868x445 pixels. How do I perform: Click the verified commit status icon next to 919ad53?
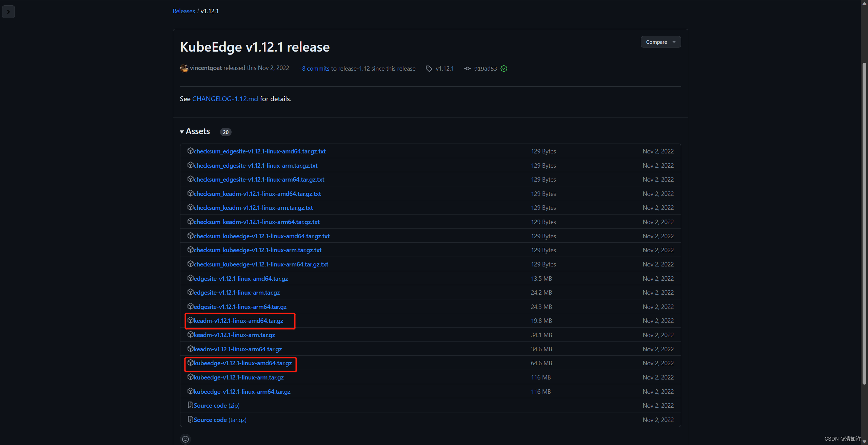point(502,68)
